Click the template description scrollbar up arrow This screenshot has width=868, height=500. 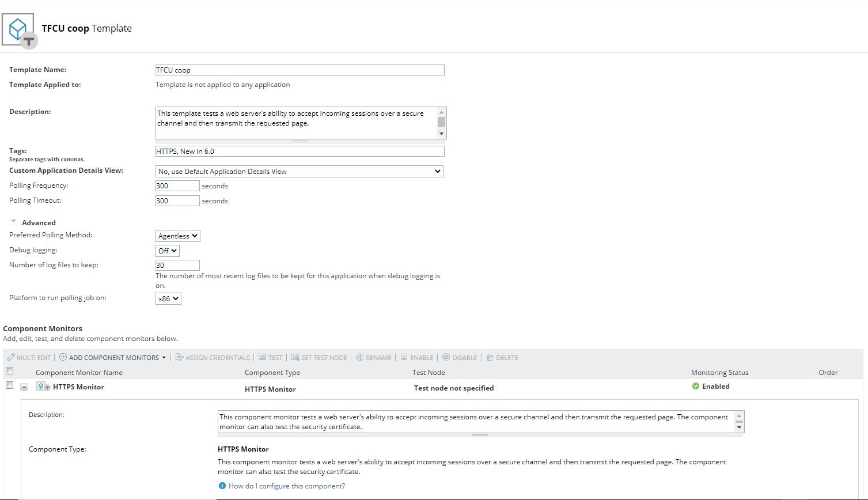(442, 113)
